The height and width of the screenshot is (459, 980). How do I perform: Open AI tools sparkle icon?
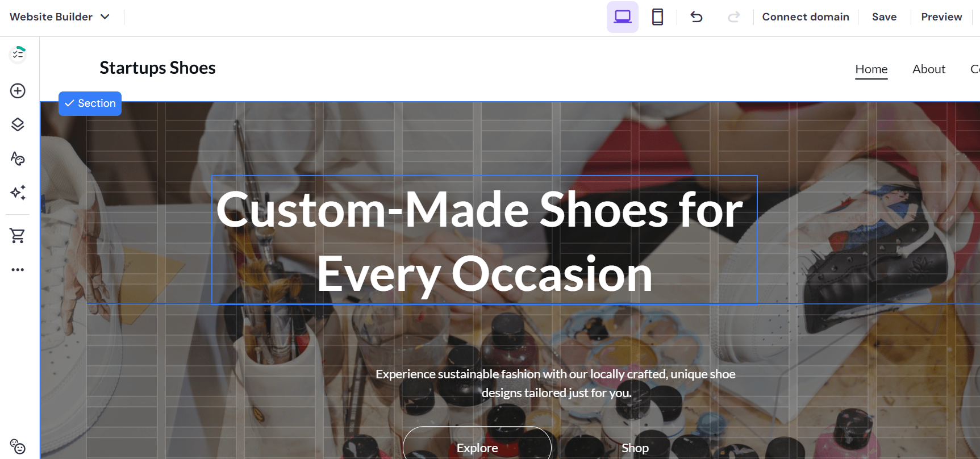pos(18,193)
